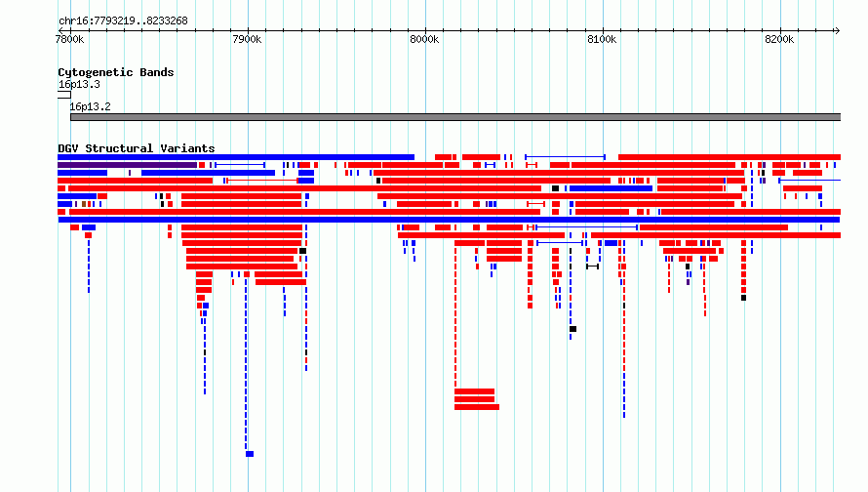Image resolution: width=868 pixels, height=492 pixels.
Task: Select the top-row blue variant ending before 8000k
Action: click(x=236, y=157)
